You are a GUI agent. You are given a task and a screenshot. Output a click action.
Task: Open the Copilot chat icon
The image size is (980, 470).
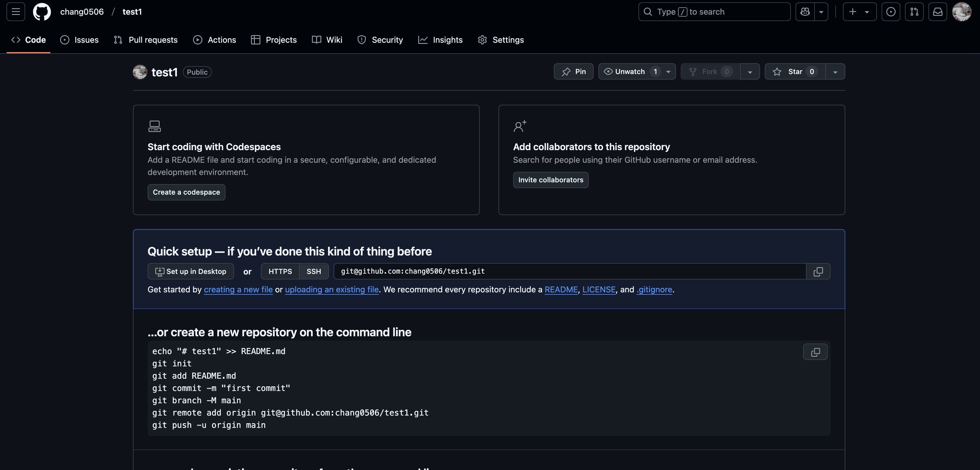click(x=805, y=12)
